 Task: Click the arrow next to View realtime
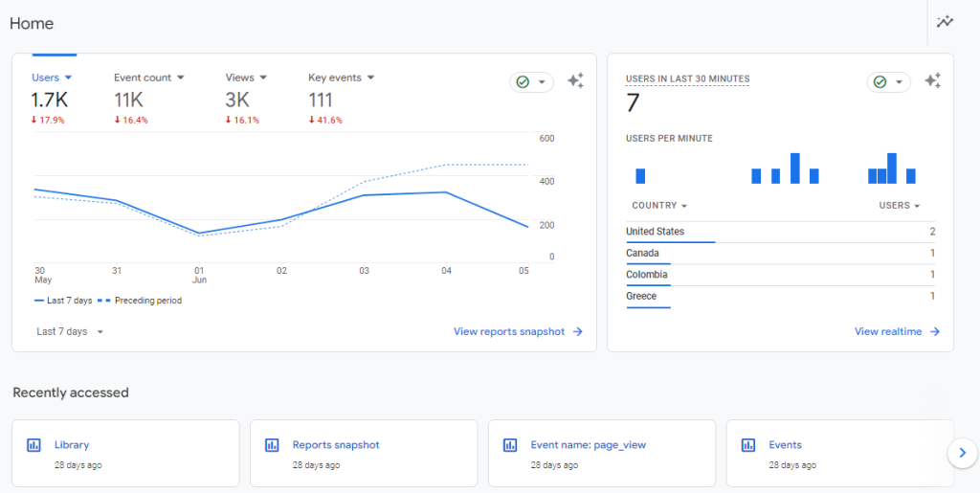(935, 332)
